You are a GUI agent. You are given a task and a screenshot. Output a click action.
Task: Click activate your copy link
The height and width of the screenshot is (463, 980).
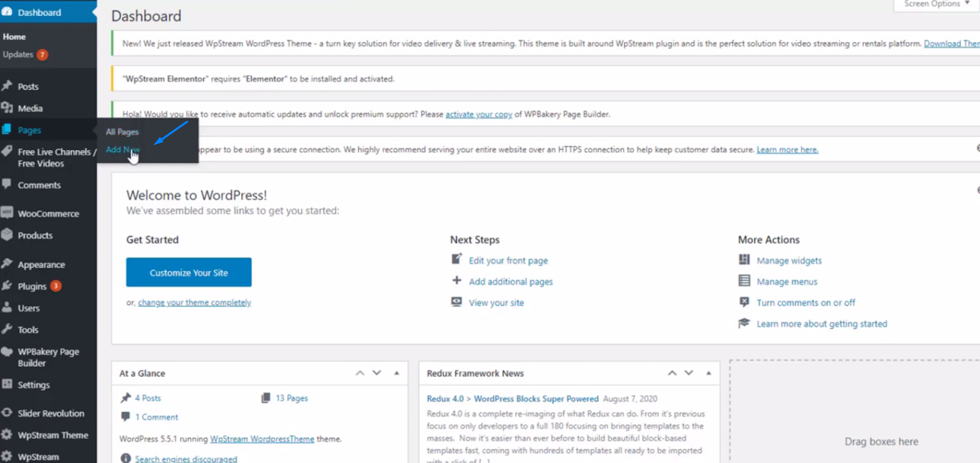tap(479, 114)
